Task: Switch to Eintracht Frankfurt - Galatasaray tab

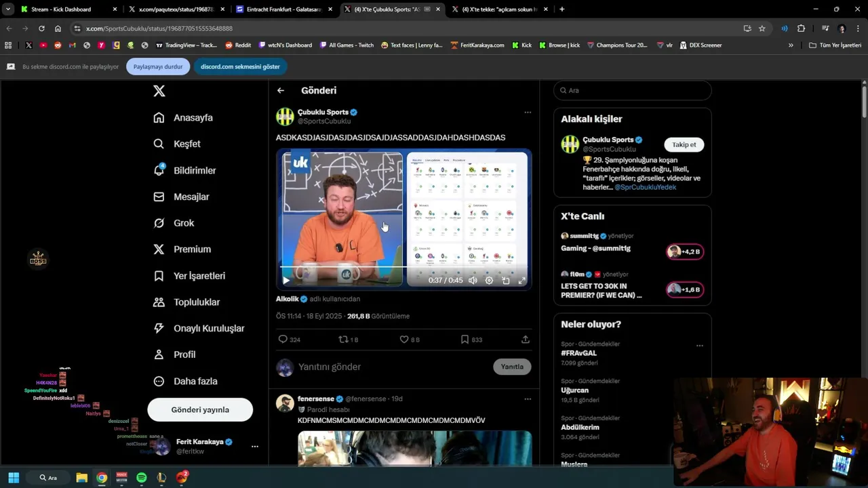Action: click(283, 9)
